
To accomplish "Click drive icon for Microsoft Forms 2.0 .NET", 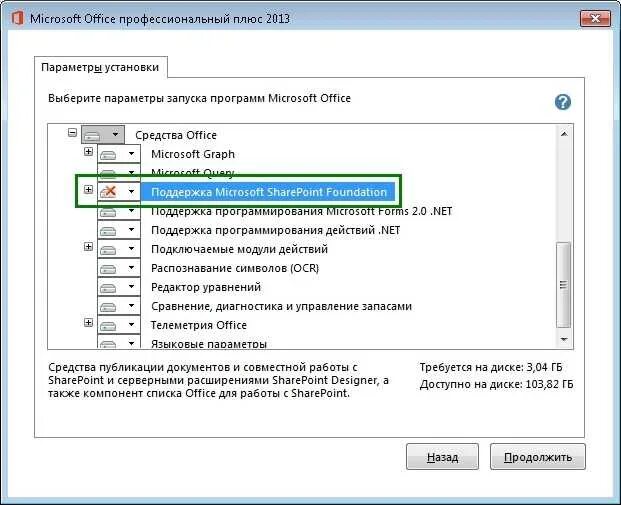I will [108, 213].
